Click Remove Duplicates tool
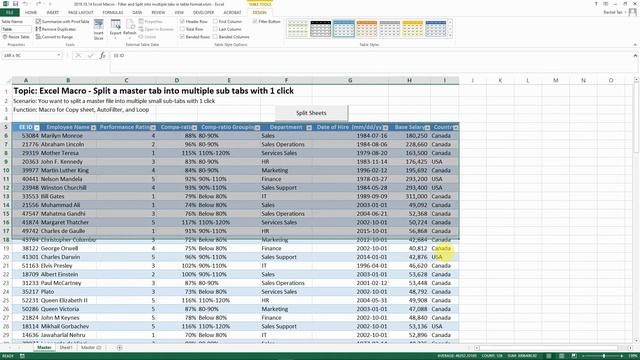Viewport: 640px width, 360px height. point(56,29)
